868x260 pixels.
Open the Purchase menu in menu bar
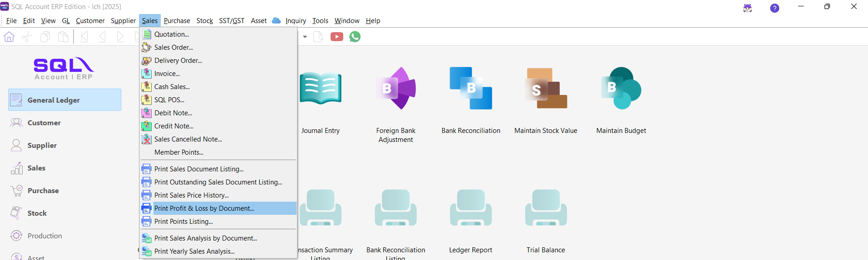pyautogui.click(x=177, y=21)
